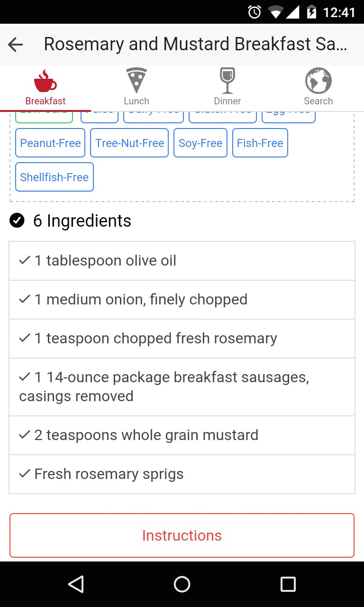364x607 pixels.
Task: Open Android recent apps square
Action: tap(288, 584)
